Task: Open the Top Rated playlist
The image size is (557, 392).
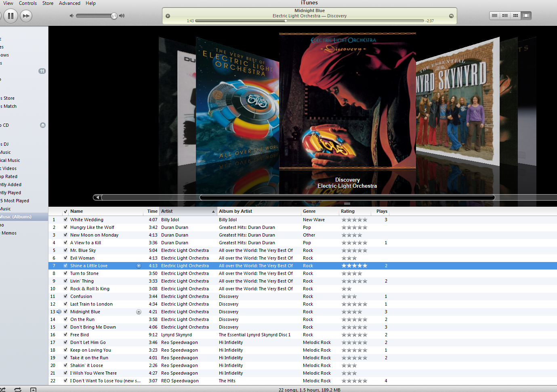Action: 24,176
